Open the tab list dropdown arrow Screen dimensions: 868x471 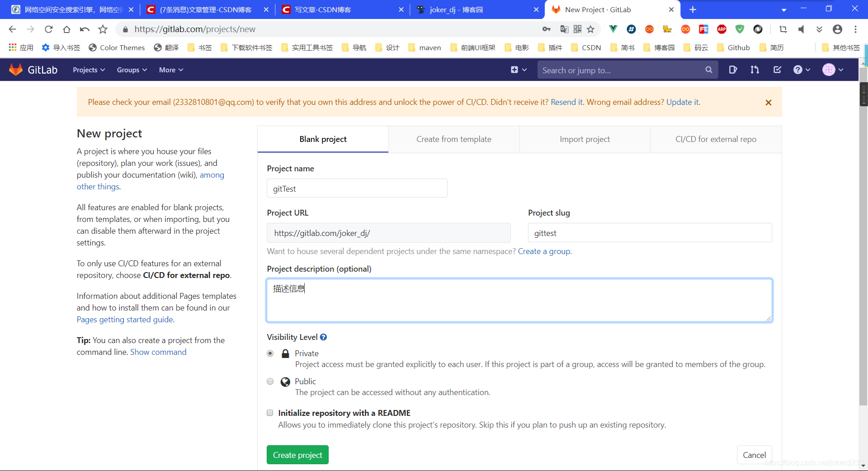coord(784,9)
